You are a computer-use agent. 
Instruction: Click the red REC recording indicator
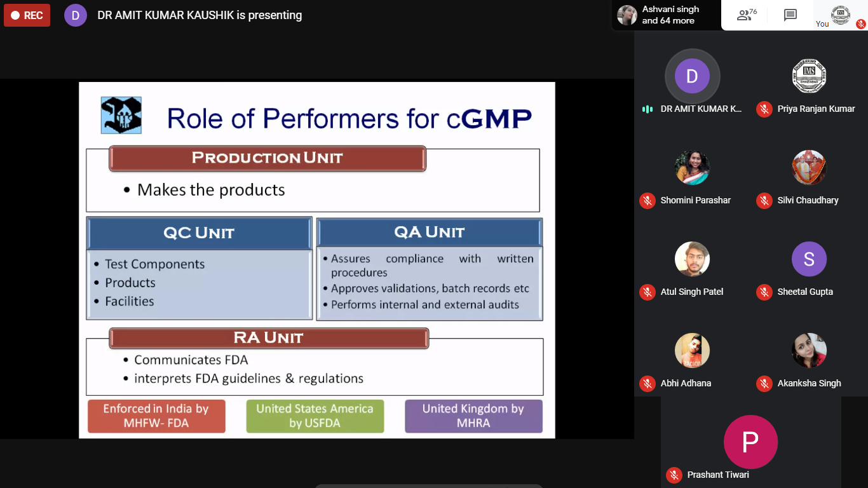tap(27, 15)
